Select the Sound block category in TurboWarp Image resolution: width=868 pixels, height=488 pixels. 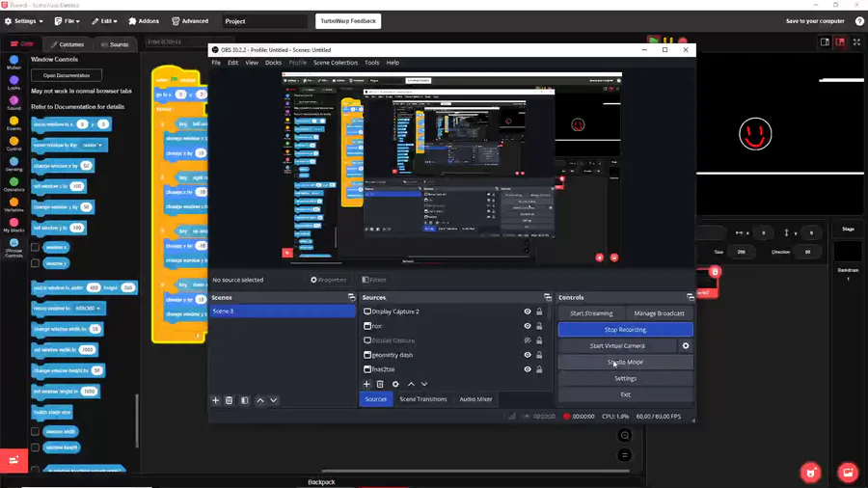point(14,103)
